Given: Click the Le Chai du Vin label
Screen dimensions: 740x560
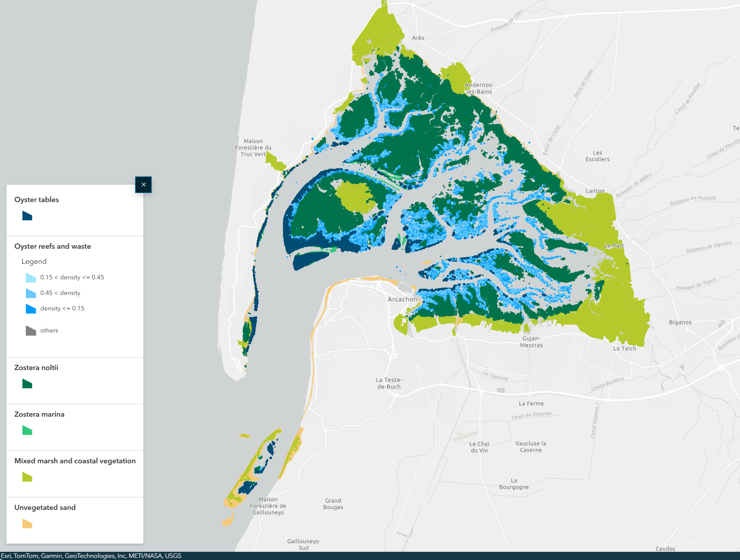Looking at the screenshot, I should click(479, 447).
